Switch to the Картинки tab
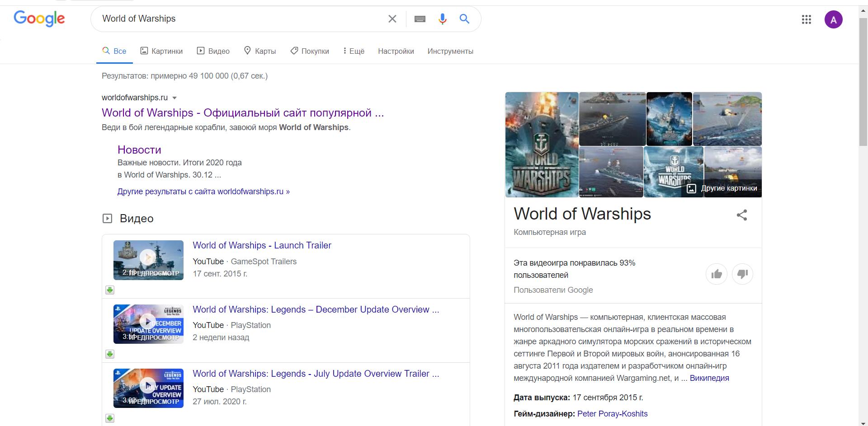Image resolution: width=868 pixels, height=426 pixels. (161, 51)
